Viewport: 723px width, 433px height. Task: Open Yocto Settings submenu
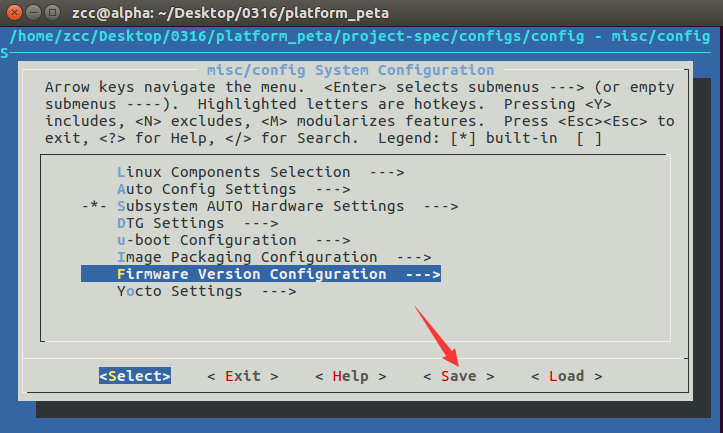(207, 291)
